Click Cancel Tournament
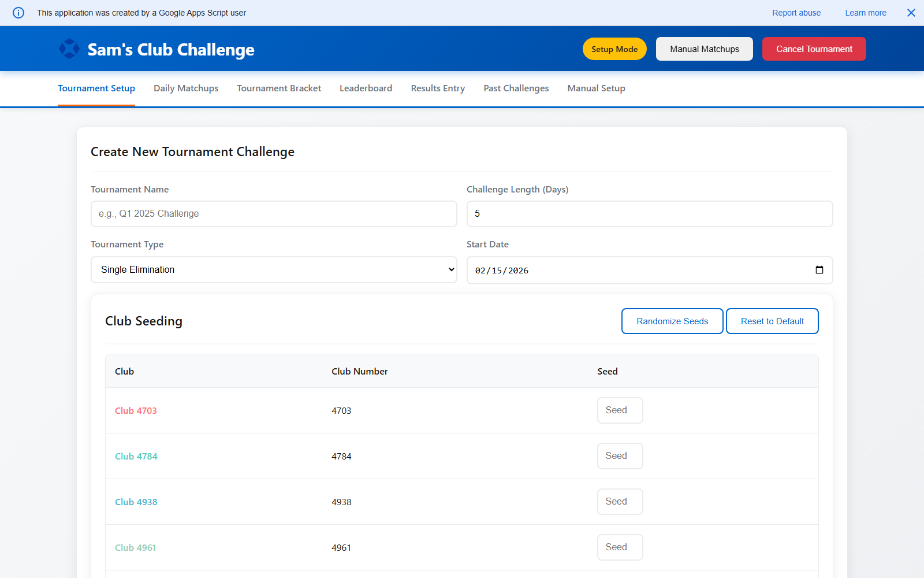924x578 pixels. click(x=814, y=49)
